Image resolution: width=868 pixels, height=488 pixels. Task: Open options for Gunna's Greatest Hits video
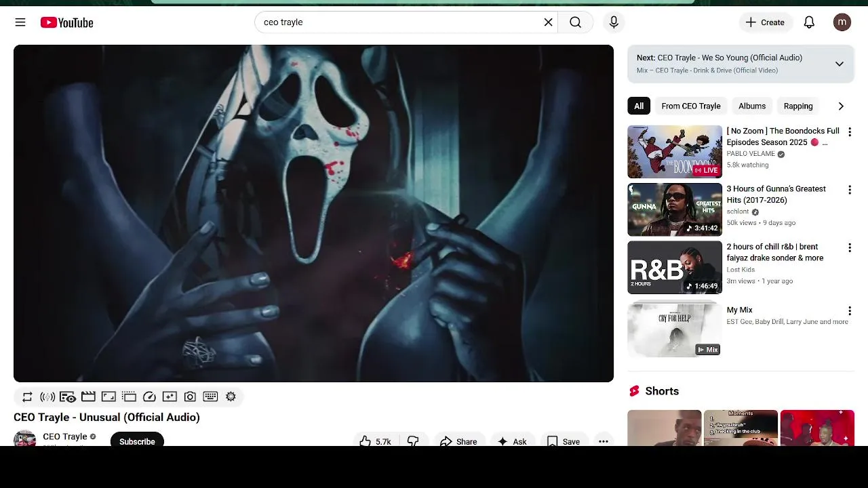(x=849, y=190)
